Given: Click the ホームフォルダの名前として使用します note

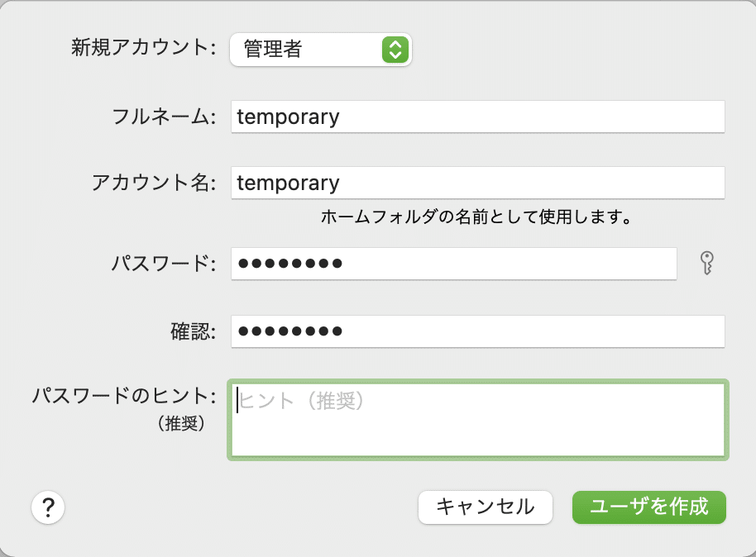Looking at the screenshot, I should pos(476,218).
